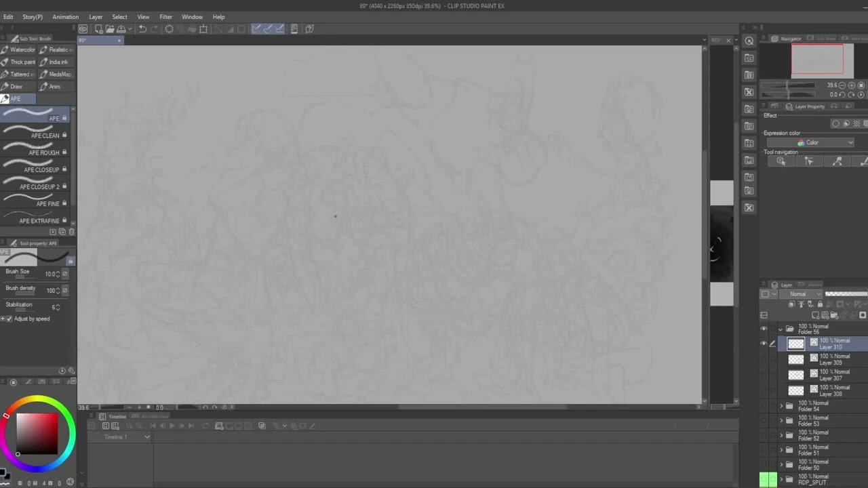The height and width of the screenshot is (488, 868).
Task: Expand RDP_SPLIT folder
Action: pyautogui.click(x=781, y=479)
